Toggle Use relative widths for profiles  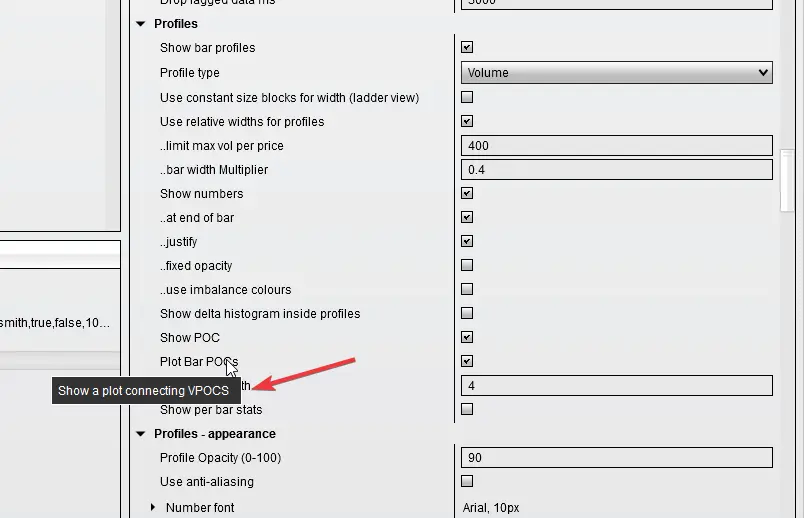467,122
